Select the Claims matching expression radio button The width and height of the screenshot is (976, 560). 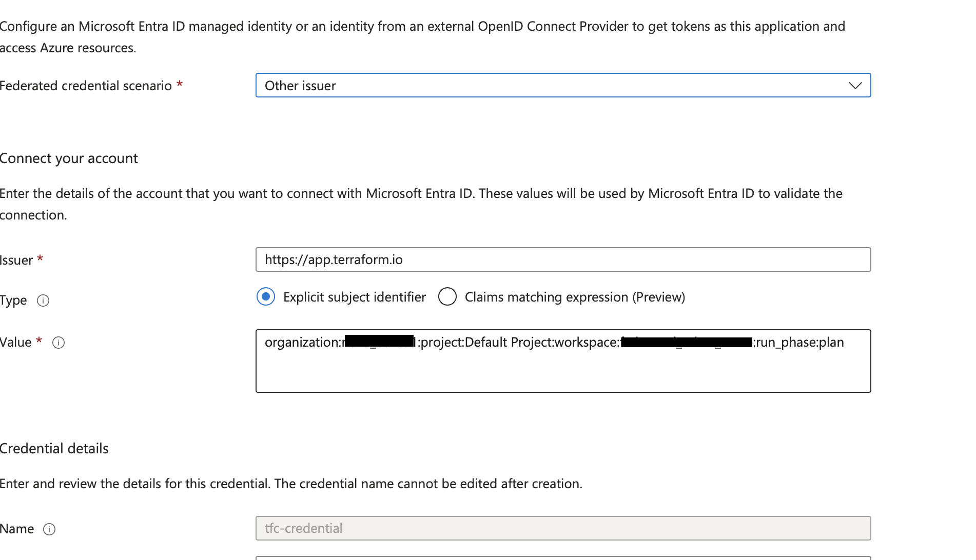click(x=447, y=296)
